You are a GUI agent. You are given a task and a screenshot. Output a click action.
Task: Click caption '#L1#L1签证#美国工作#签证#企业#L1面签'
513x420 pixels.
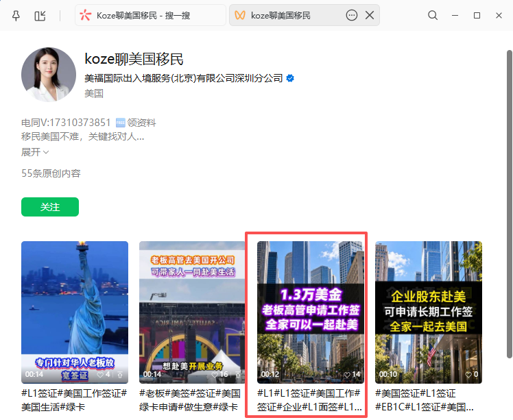(x=309, y=400)
